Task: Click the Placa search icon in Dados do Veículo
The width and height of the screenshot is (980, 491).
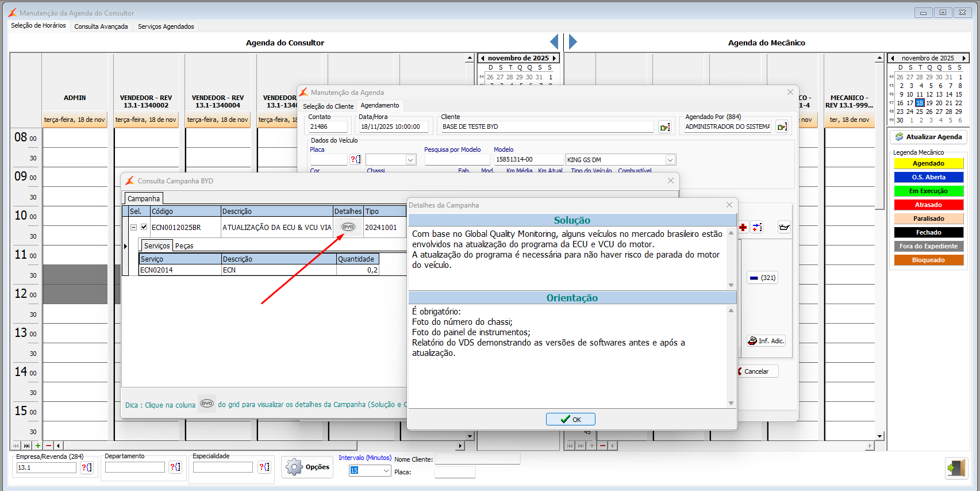Action: click(x=356, y=159)
